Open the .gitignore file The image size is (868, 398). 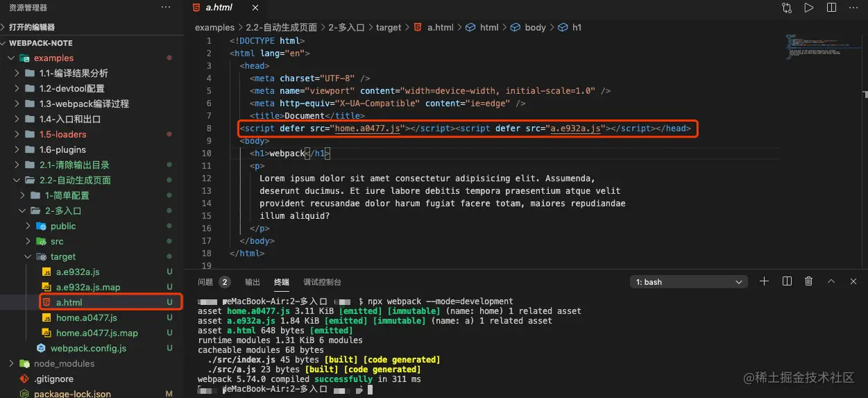point(53,379)
